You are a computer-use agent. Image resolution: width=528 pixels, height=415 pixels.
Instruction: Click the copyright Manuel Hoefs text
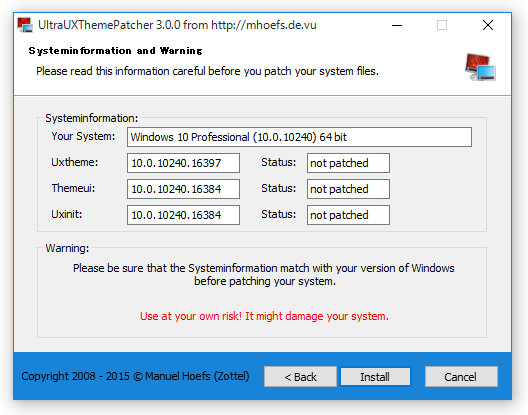[x=135, y=376]
